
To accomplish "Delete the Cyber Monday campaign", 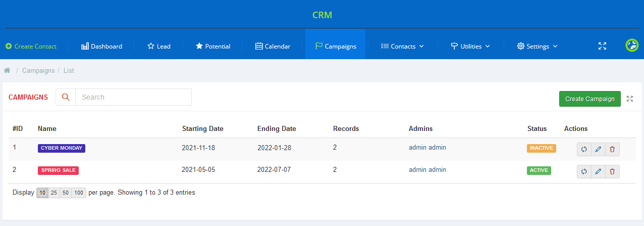I will coord(612,149).
